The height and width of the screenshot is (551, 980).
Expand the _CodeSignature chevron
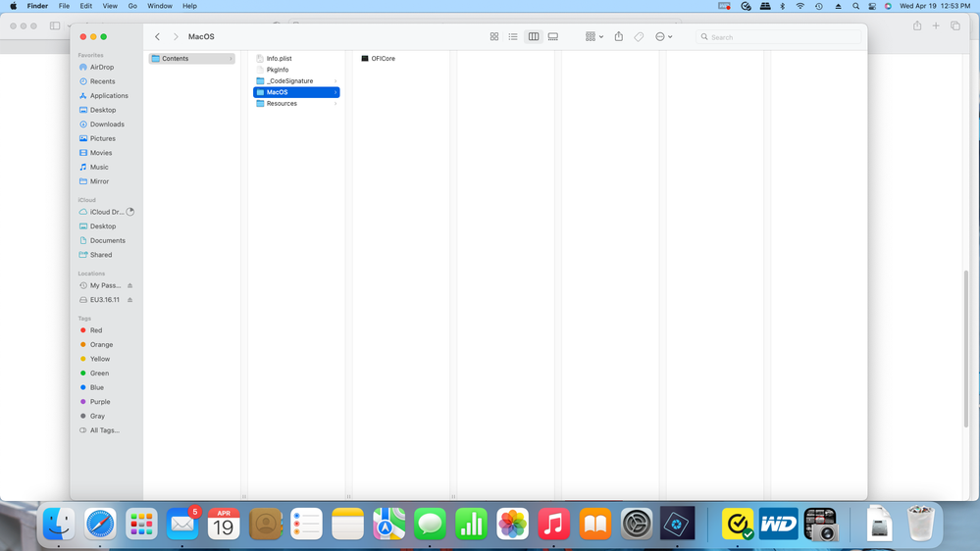[x=335, y=80]
